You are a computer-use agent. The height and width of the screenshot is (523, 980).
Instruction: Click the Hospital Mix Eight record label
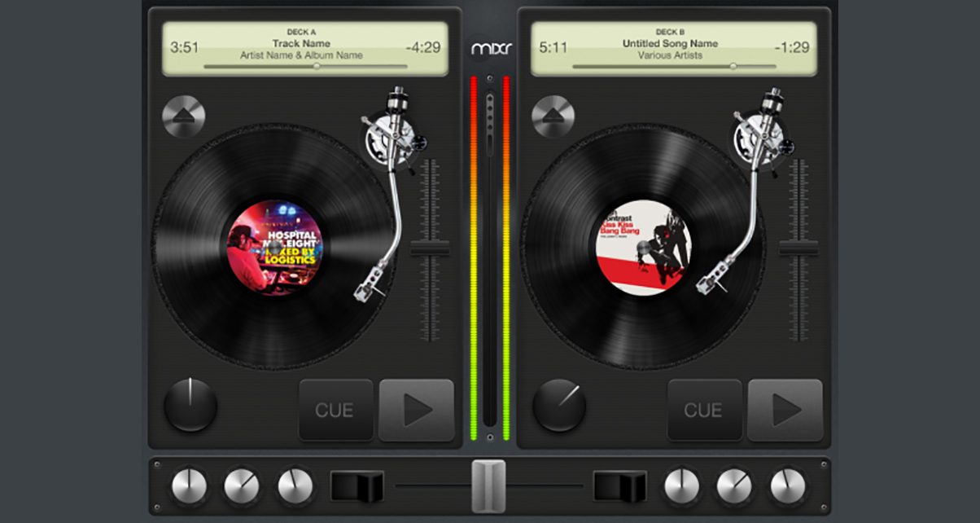coord(274,248)
